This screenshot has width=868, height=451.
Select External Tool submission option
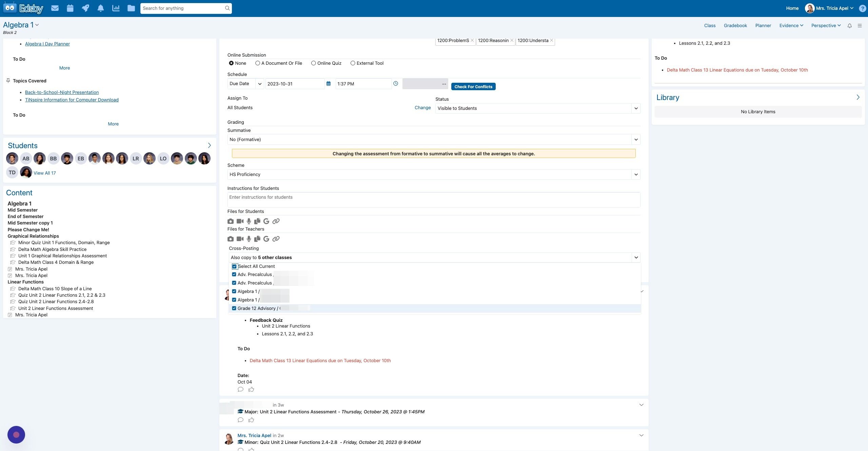(x=353, y=63)
